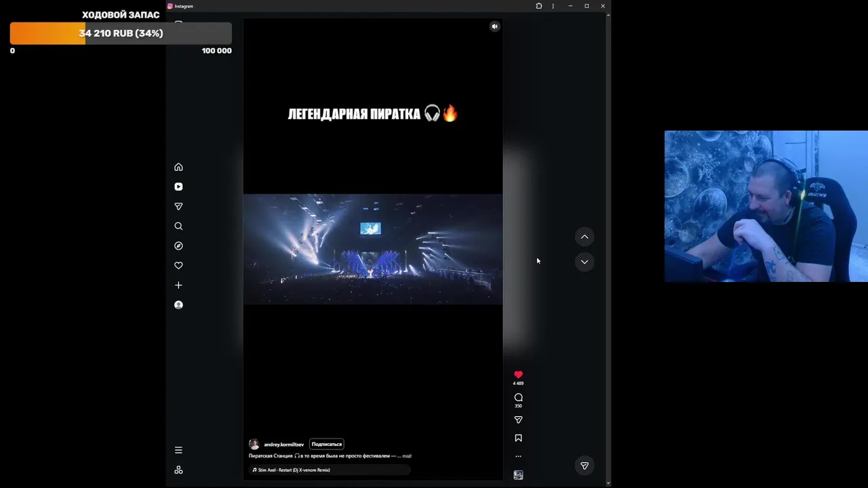The height and width of the screenshot is (488, 868).
Task: Open your profile avatar in sidebar
Action: coord(178,304)
